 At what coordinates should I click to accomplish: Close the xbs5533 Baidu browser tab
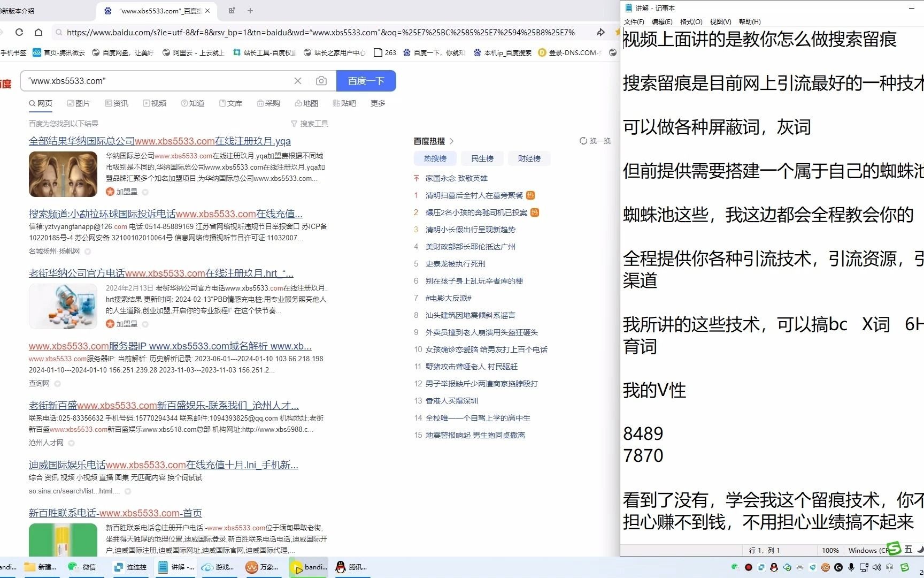(207, 11)
